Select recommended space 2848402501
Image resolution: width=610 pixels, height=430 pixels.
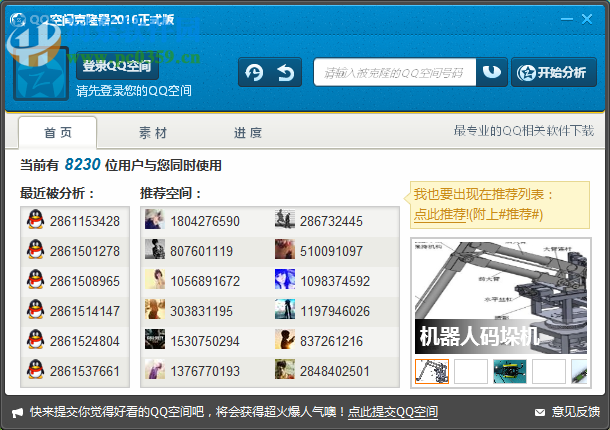click(x=335, y=371)
